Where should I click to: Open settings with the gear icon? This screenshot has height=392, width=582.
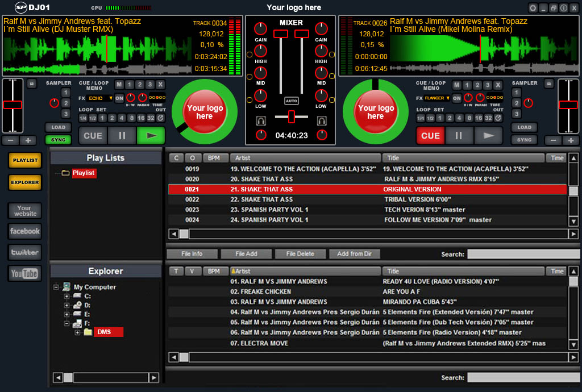coord(533,8)
